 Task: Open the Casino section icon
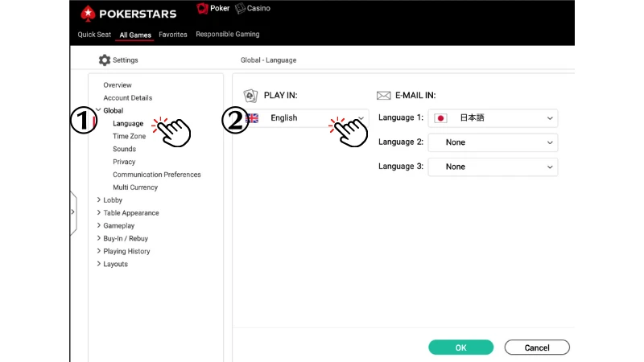tap(240, 8)
